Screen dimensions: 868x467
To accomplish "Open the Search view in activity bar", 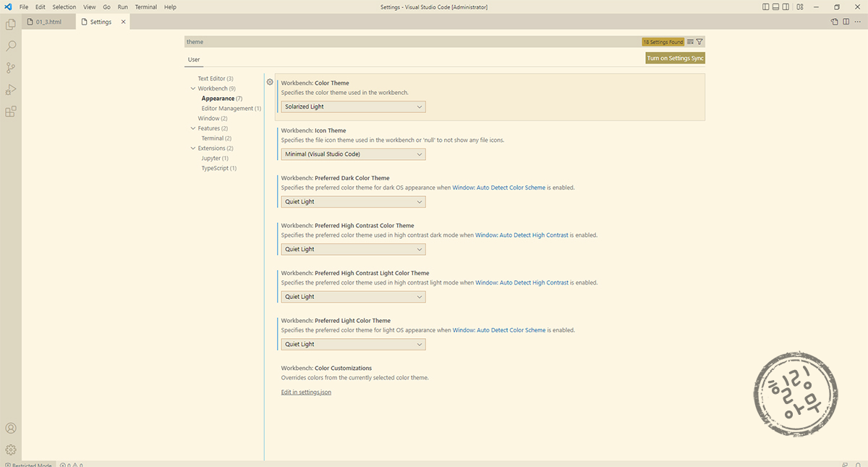I will [11, 46].
